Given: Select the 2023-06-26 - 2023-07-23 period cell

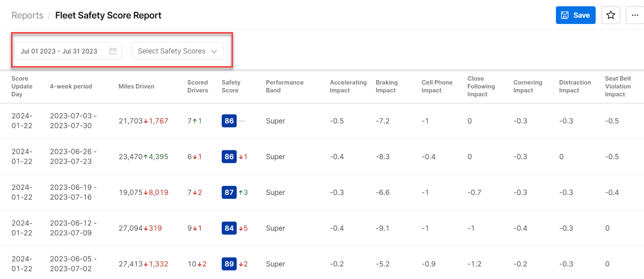Looking at the screenshot, I should (73, 156).
